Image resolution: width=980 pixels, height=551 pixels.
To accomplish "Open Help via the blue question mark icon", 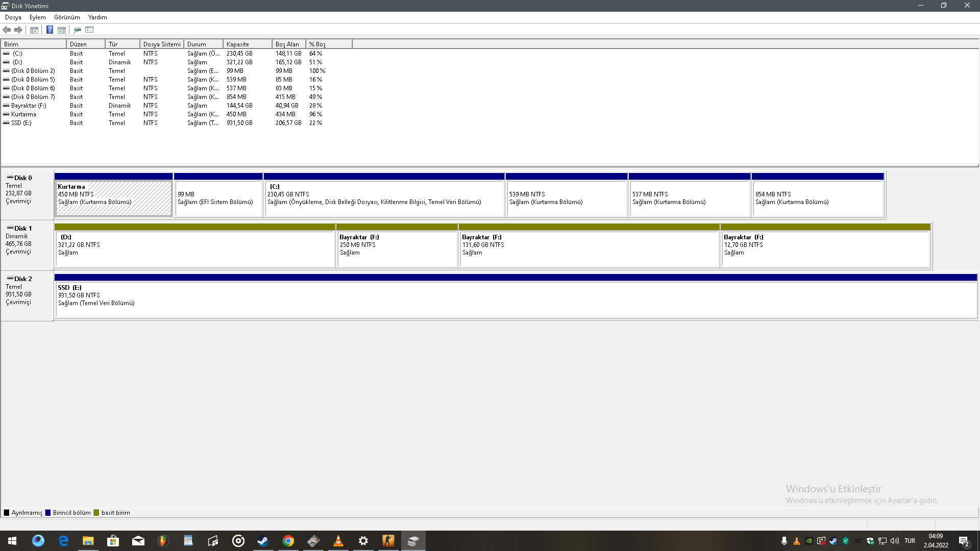I will click(x=50, y=30).
